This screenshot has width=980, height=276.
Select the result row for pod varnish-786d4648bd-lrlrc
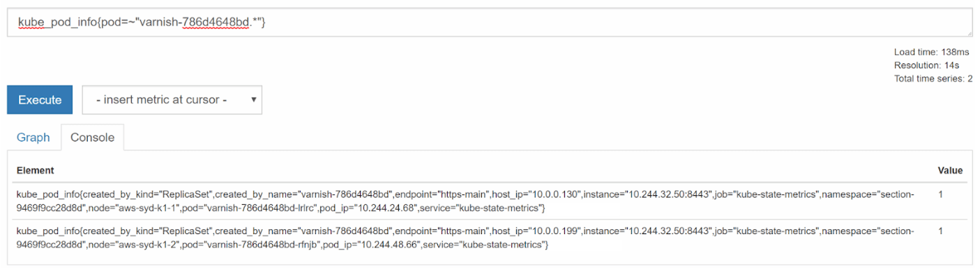[x=490, y=201]
